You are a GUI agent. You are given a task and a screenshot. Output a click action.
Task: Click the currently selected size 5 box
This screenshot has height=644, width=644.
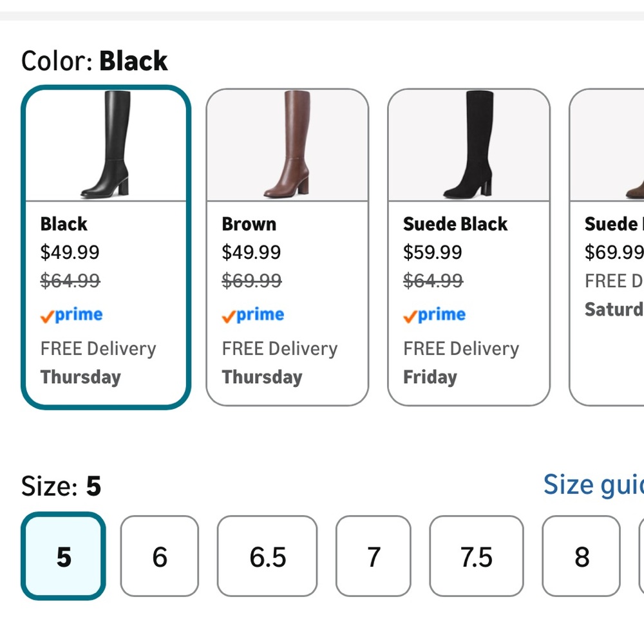coord(62,556)
